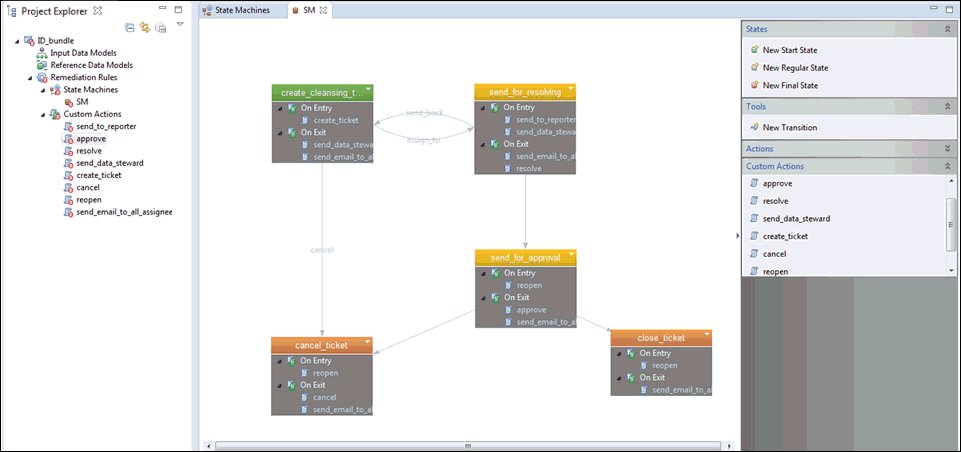The width and height of the screenshot is (961, 452).
Task: Collapse the States palette section
Action: click(x=948, y=29)
